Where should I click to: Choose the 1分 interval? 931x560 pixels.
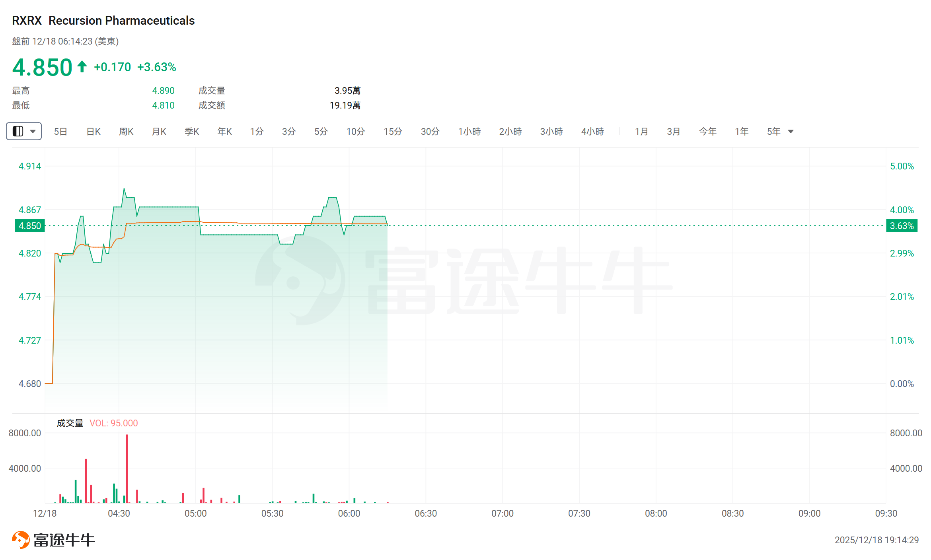point(257,132)
